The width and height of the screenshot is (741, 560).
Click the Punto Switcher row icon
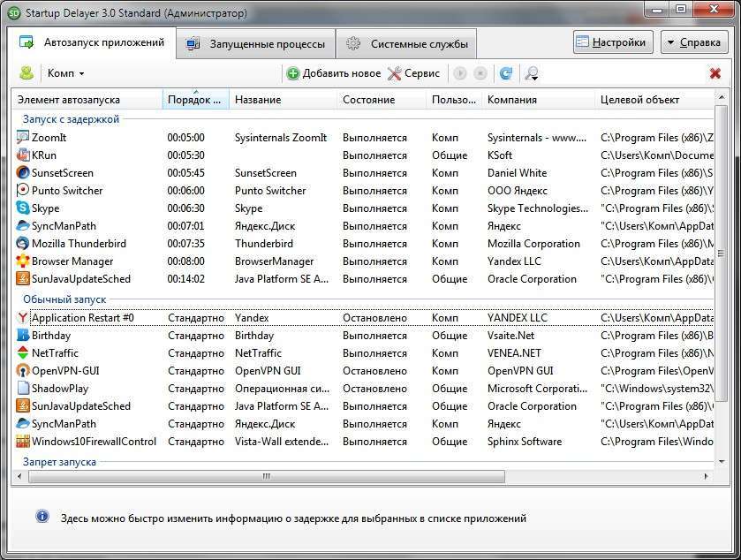click(23, 191)
